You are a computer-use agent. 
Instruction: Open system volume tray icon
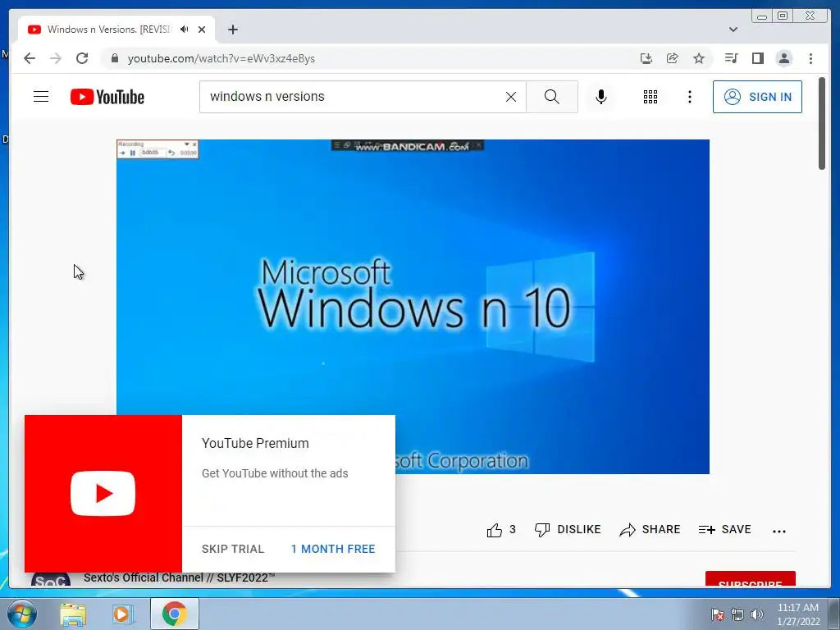pyautogui.click(x=757, y=614)
